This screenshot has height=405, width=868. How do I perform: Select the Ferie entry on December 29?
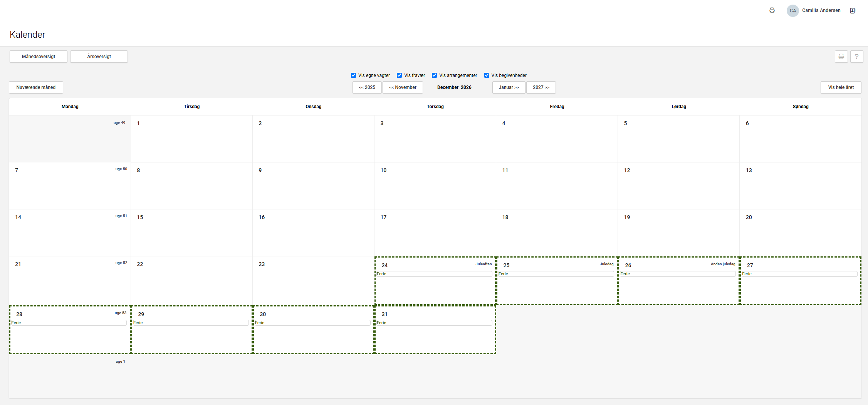pyautogui.click(x=191, y=323)
